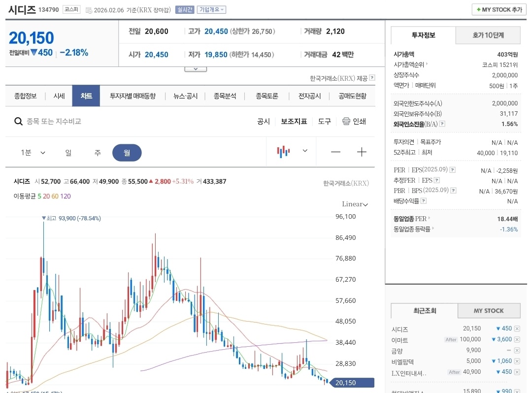Select the 일 daily interval

click(x=68, y=153)
